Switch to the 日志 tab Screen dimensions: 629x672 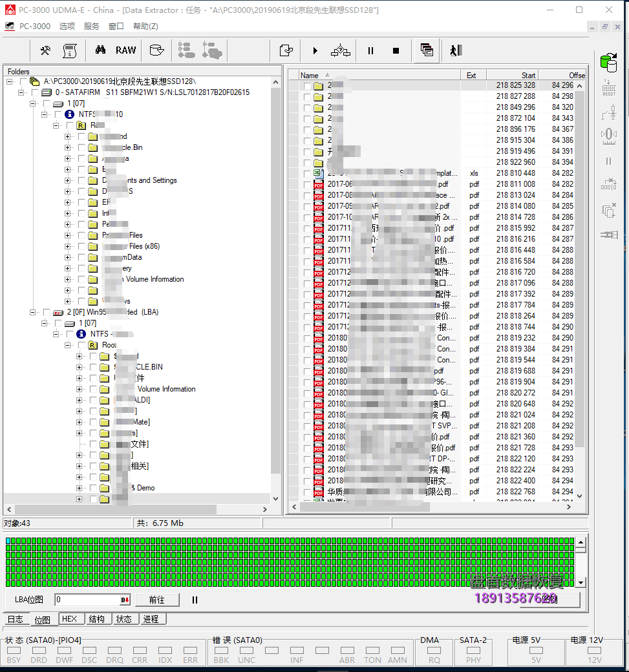(x=16, y=619)
